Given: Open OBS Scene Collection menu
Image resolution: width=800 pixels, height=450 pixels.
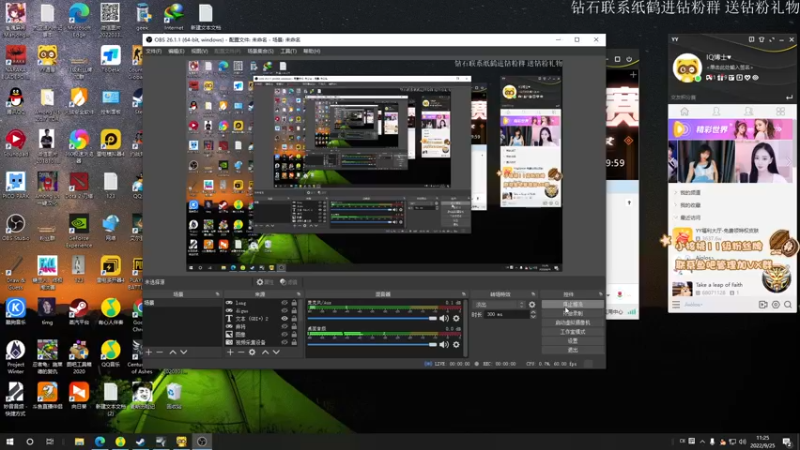Looking at the screenshot, I should [x=260, y=51].
